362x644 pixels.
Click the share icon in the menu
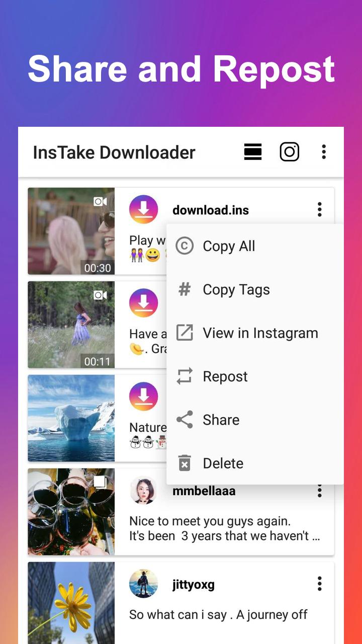[x=185, y=420]
